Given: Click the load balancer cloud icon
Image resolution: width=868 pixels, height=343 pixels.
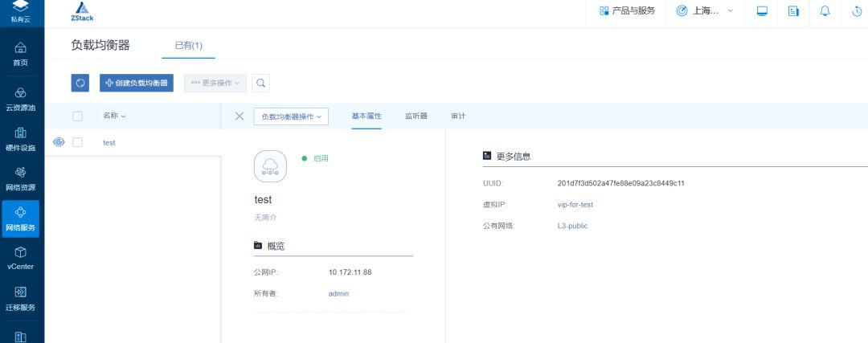Looking at the screenshot, I should 270,166.
